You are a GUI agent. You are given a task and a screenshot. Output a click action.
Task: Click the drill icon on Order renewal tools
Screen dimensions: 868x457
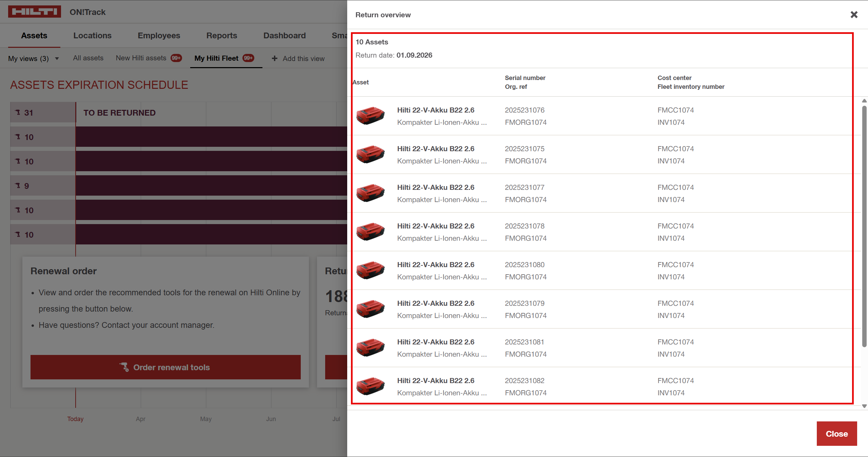[x=124, y=367]
